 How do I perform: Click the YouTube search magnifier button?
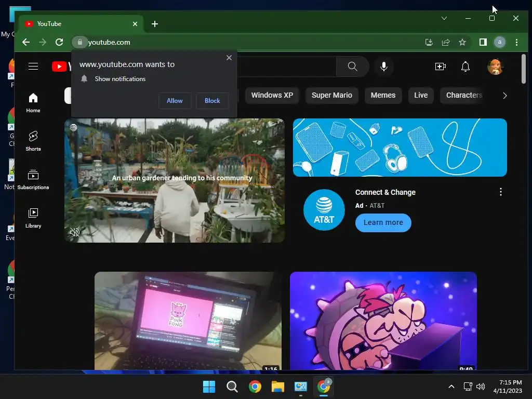click(x=353, y=66)
